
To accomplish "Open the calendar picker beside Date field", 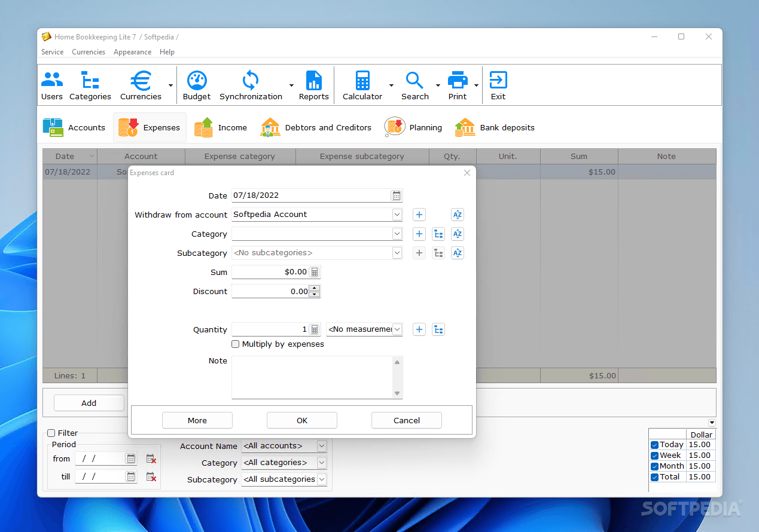I will point(397,195).
